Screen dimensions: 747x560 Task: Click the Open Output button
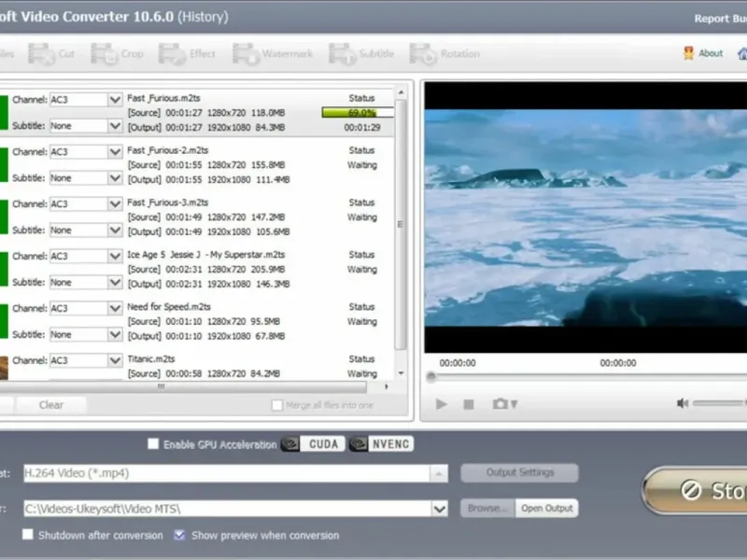[x=547, y=508]
